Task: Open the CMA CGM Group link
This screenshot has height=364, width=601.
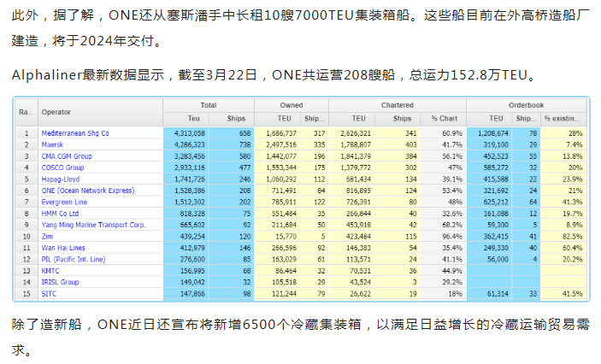Action: click(67, 156)
